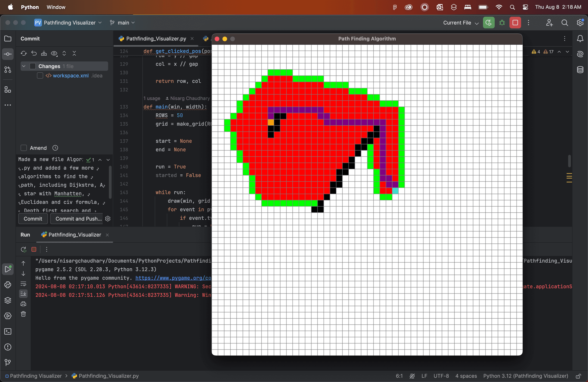
Task: Collapse the Changes file tree
Action: pyautogui.click(x=74, y=53)
